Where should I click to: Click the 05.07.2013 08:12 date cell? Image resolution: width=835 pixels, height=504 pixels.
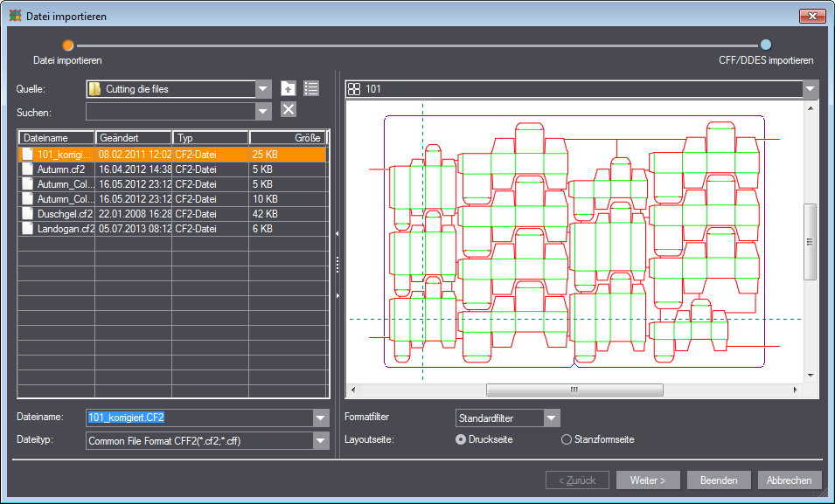click(134, 229)
